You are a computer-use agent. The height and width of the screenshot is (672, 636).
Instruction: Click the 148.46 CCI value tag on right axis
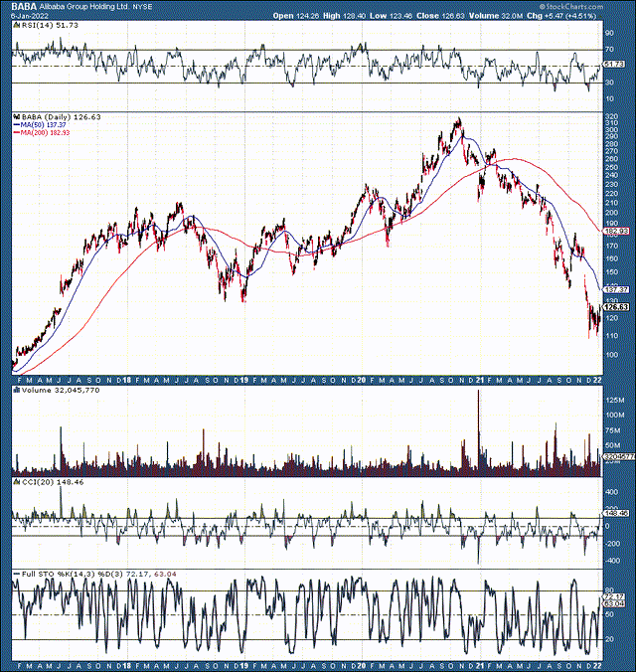[x=616, y=513]
